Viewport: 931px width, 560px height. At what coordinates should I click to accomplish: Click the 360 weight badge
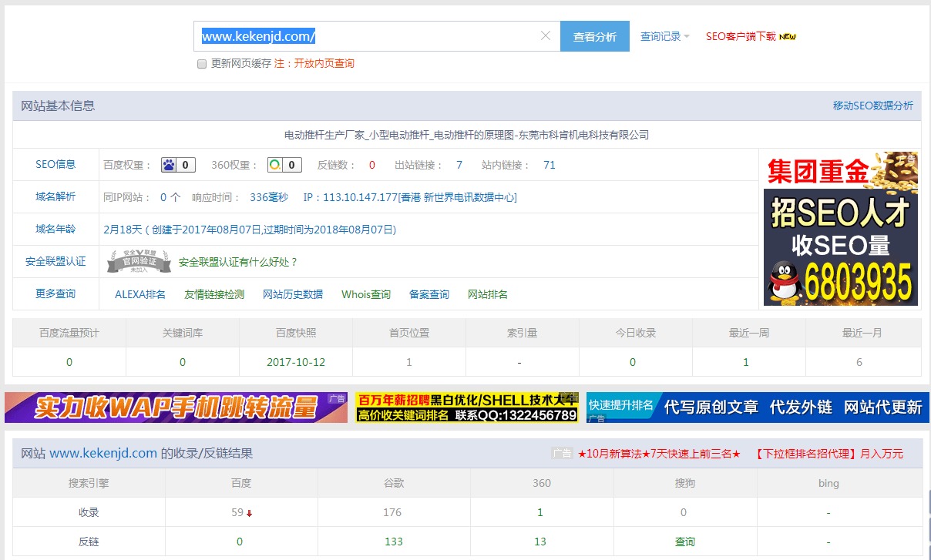[x=284, y=165]
